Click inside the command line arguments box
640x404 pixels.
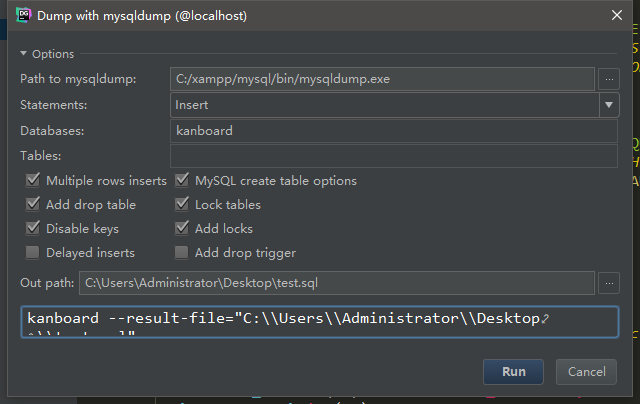click(320, 322)
